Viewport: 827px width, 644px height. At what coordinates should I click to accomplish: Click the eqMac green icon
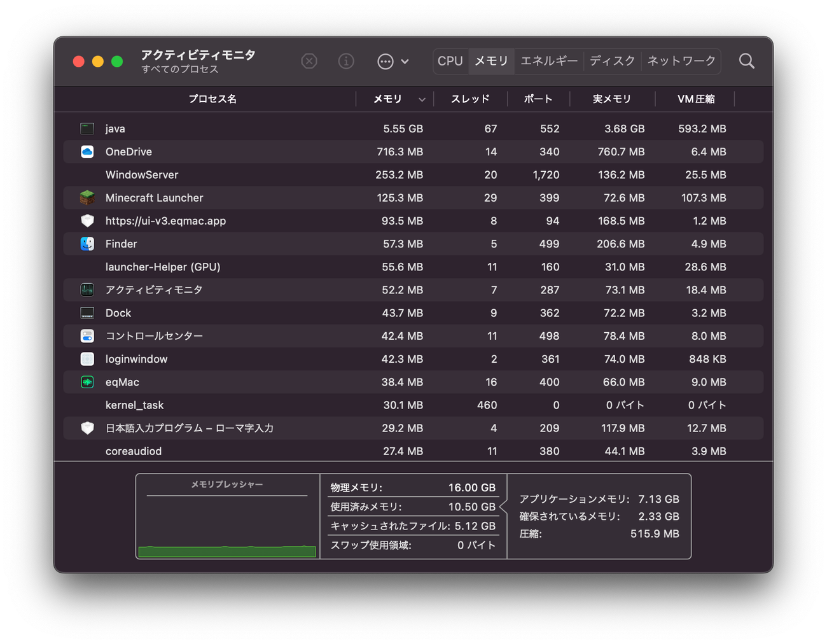(x=87, y=382)
